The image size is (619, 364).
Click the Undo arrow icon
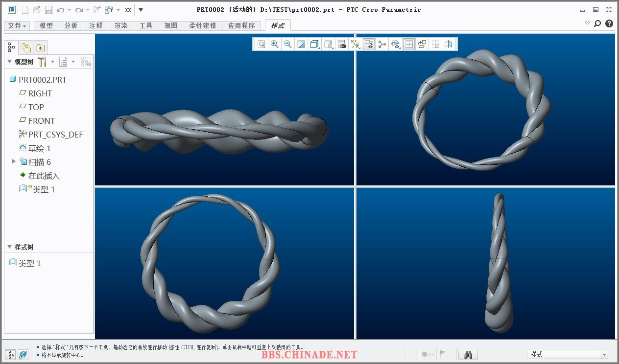pyautogui.click(x=60, y=10)
